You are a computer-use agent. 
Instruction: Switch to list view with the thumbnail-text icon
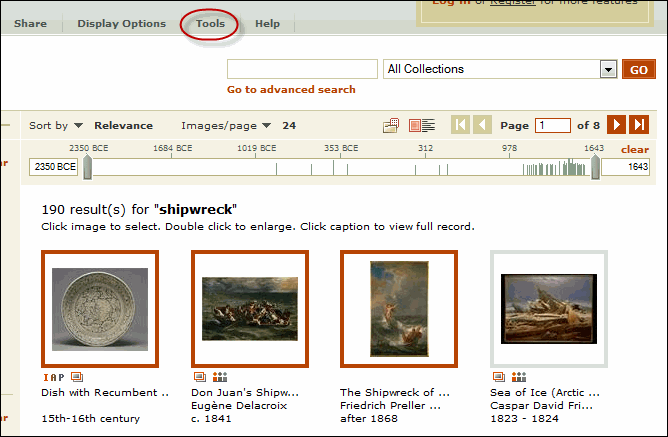[422, 125]
